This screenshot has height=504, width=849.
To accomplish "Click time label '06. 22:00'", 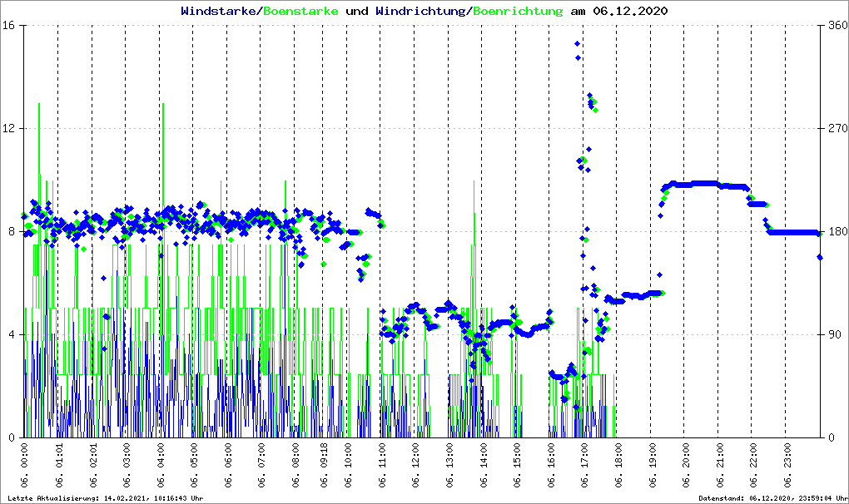I will click(x=753, y=466).
